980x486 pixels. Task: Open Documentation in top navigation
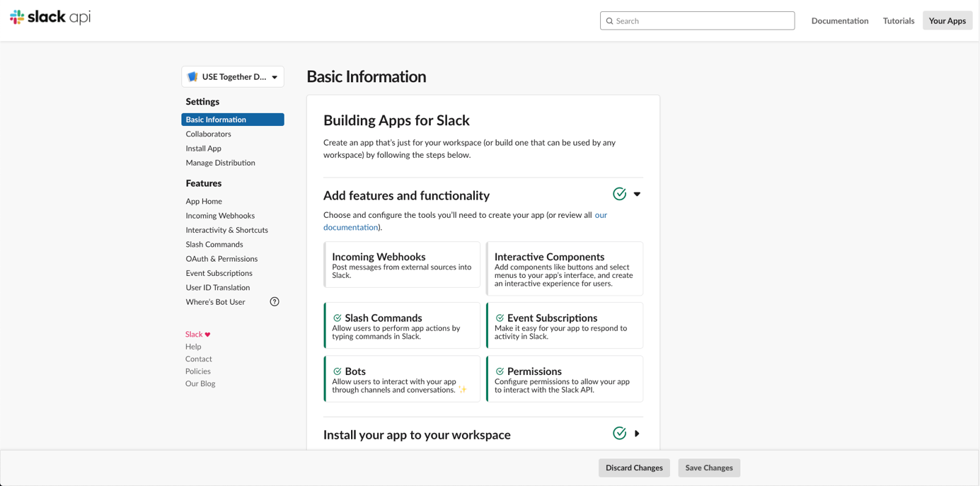(x=840, y=21)
